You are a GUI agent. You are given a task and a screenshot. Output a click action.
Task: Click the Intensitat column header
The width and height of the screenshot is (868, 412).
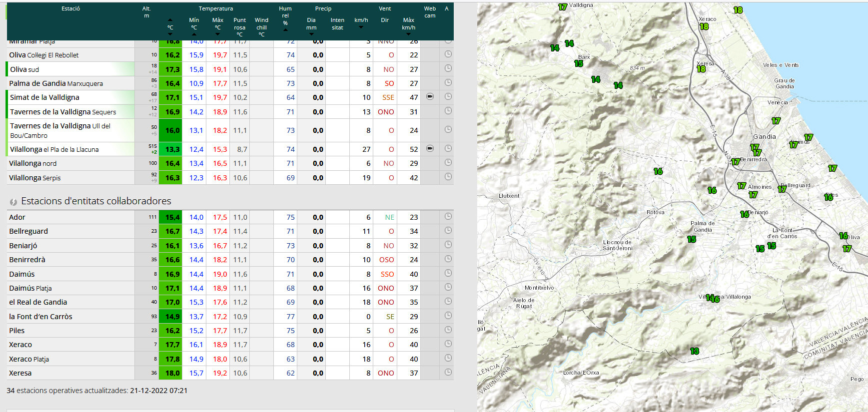(337, 24)
